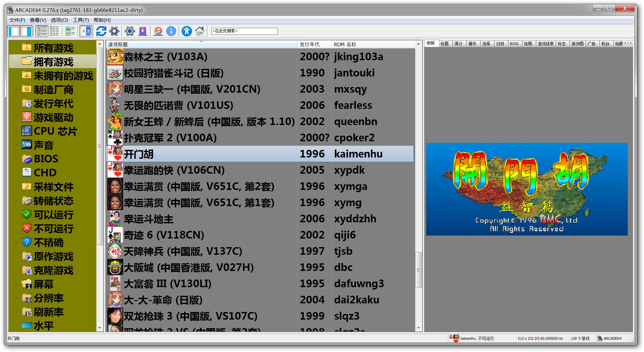Screen dimensions: 644x352
Task: Switch to the 标题 tab
Action: click(445, 44)
